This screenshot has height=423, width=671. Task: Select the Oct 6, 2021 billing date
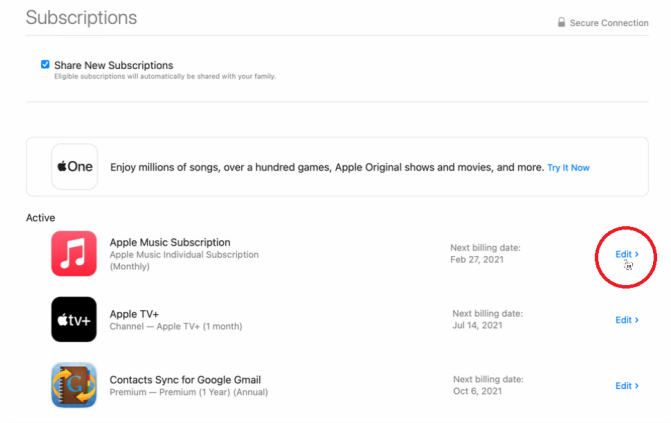pyautogui.click(x=478, y=391)
